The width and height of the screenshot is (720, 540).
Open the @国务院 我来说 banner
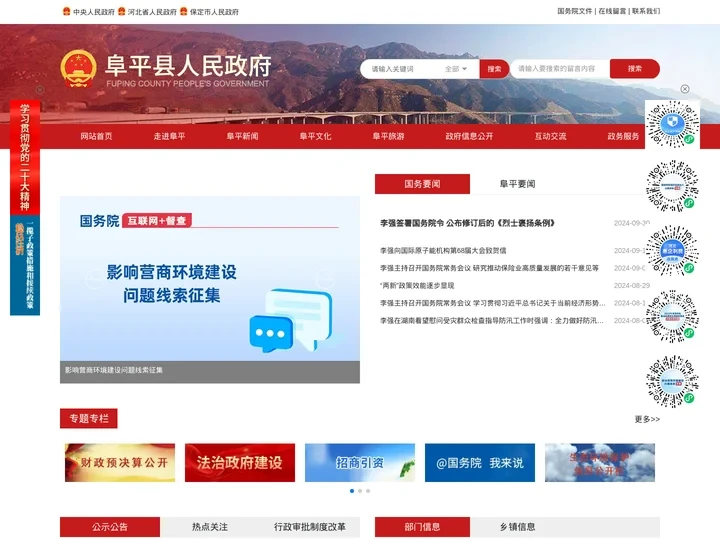[x=480, y=462]
